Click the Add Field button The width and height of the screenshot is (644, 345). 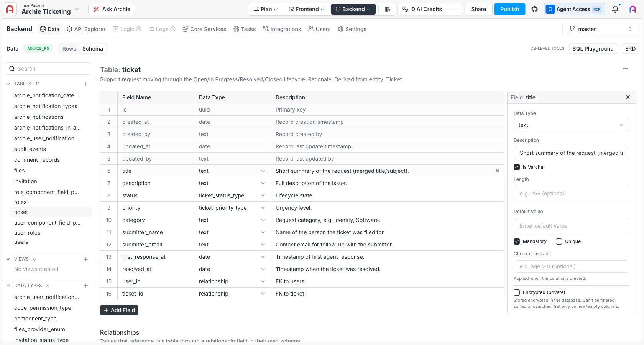[x=119, y=310]
